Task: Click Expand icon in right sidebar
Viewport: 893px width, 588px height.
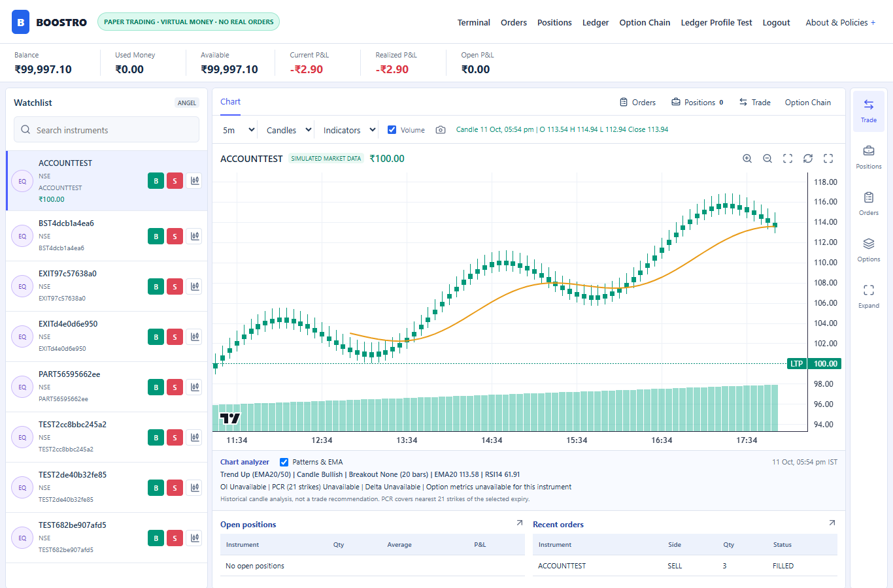Action: tap(869, 297)
